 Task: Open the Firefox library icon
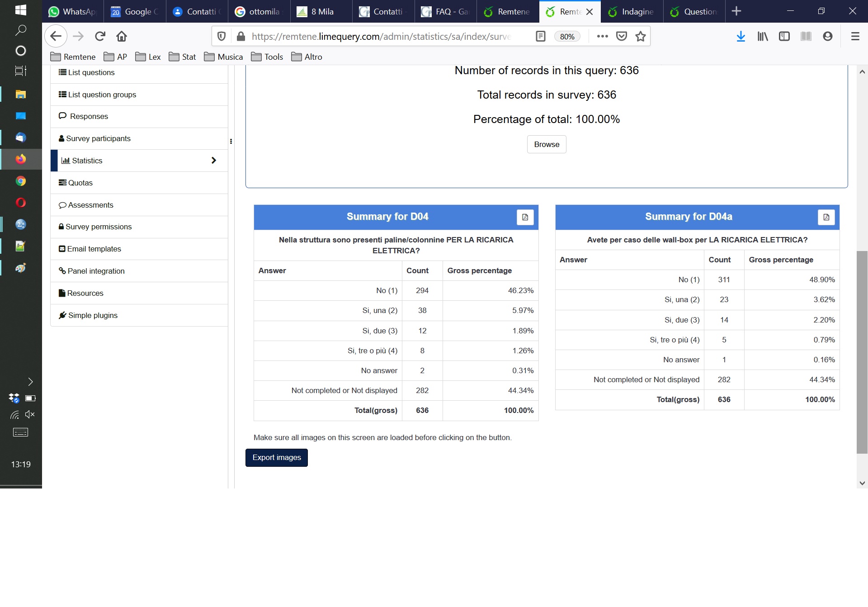click(x=762, y=36)
